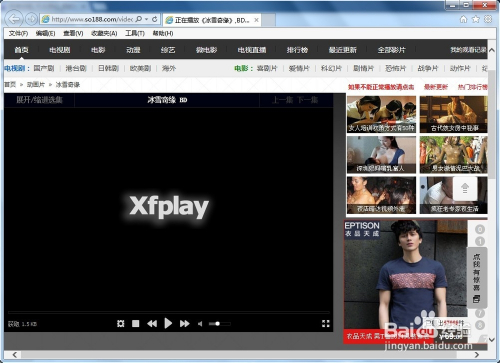500x363 pixels.
Task: Click the rewind icon in player controls
Action: tap(152, 324)
